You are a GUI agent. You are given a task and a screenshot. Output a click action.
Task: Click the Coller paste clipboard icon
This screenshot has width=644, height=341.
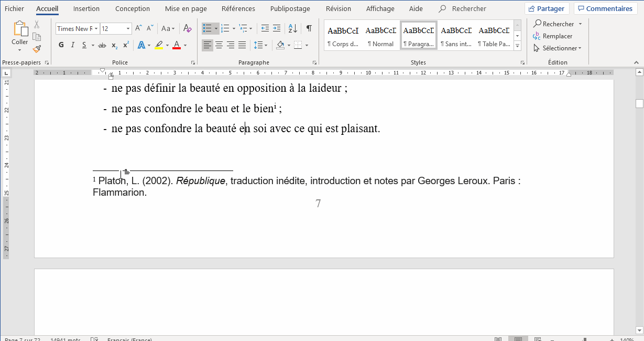[20, 29]
